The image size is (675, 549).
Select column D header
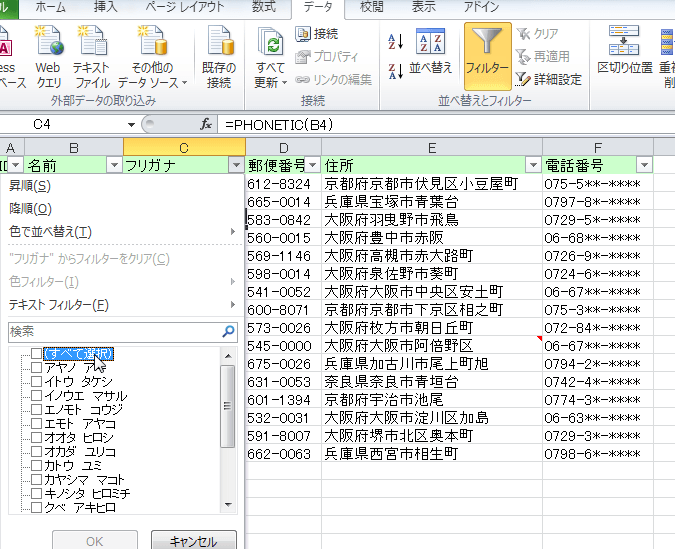point(284,148)
